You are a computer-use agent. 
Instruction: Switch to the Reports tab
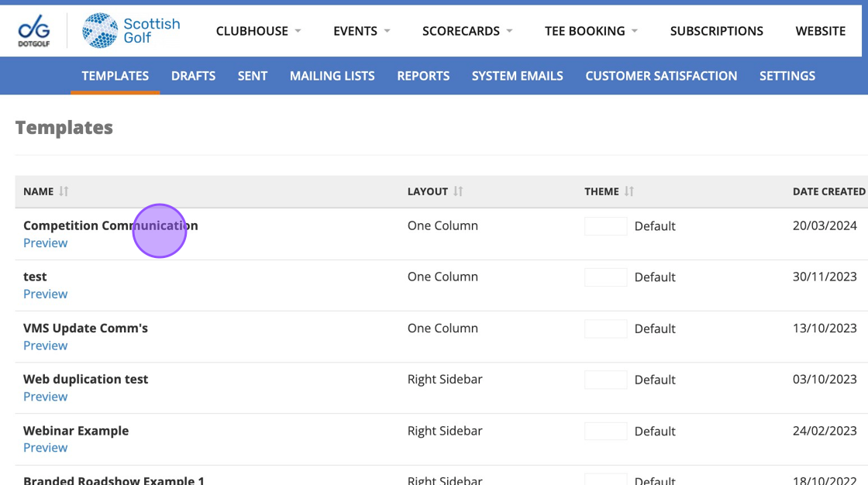[x=423, y=76]
